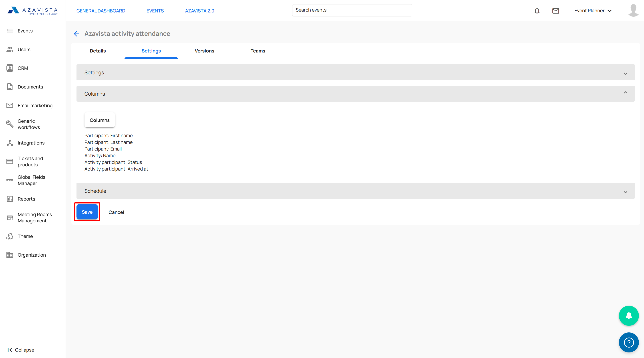Click the Cancel button
This screenshot has width=644, height=358.
pyautogui.click(x=116, y=212)
